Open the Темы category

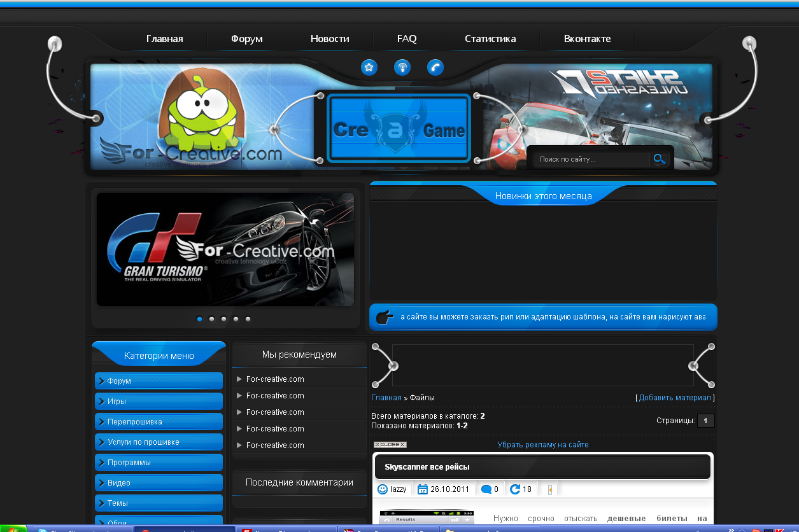tap(159, 503)
